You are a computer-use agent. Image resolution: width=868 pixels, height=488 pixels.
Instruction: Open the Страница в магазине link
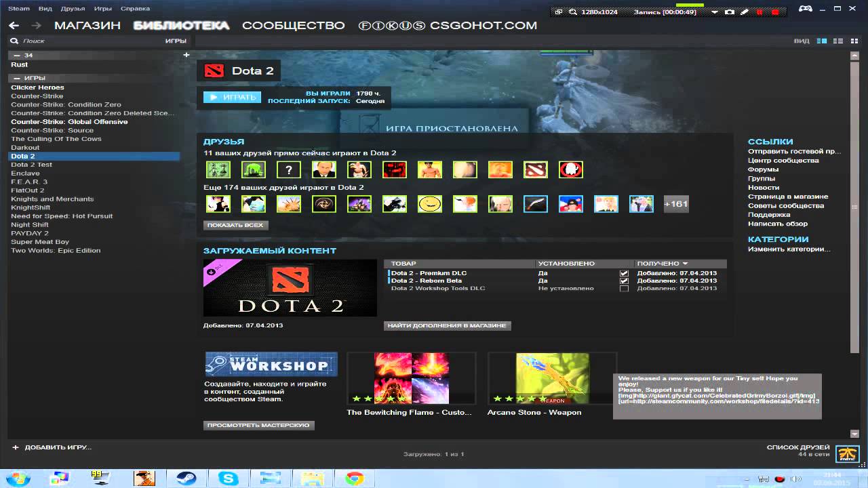click(788, 197)
